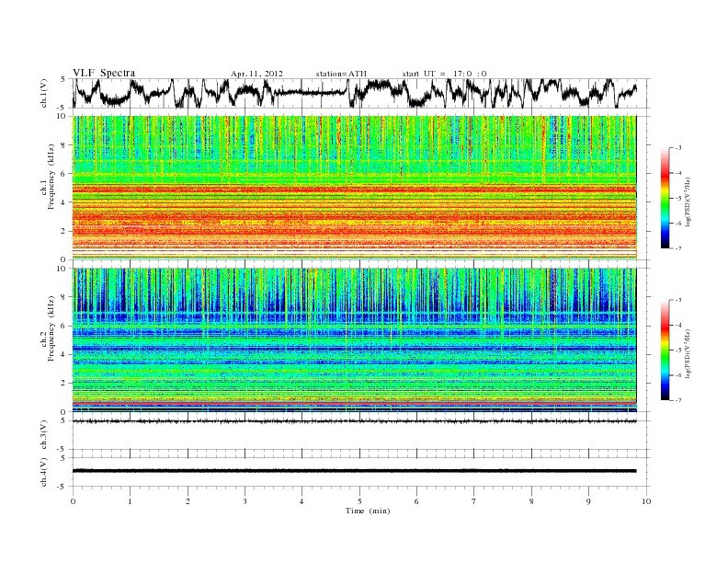728x563 pixels.
Task: Click the "ch.1(V)" waveform axis label
Action: click(44, 93)
